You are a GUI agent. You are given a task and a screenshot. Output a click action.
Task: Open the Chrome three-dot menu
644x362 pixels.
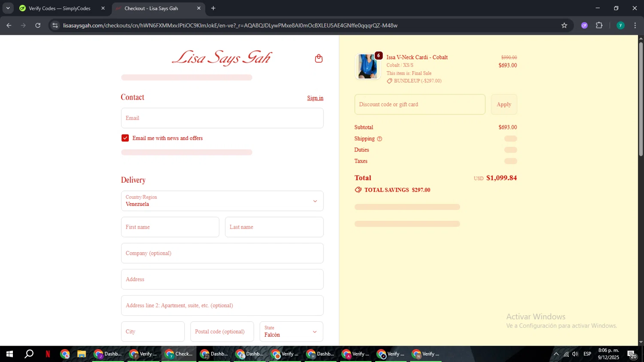(635, 25)
